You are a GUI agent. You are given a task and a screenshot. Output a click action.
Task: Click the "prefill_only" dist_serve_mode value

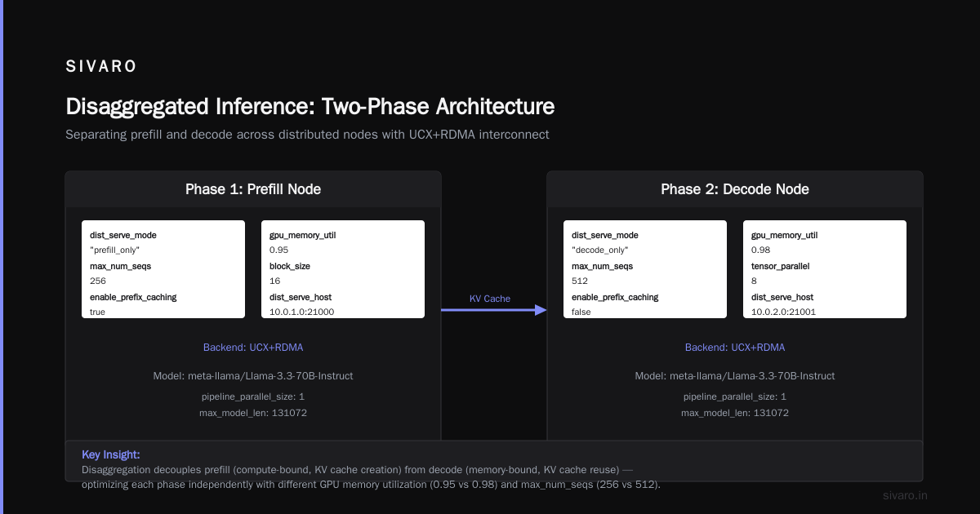[114, 250]
